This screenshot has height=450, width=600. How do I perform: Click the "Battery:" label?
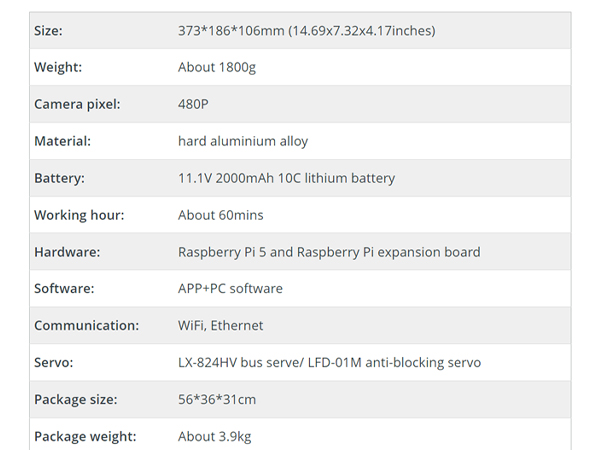[59, 178]
